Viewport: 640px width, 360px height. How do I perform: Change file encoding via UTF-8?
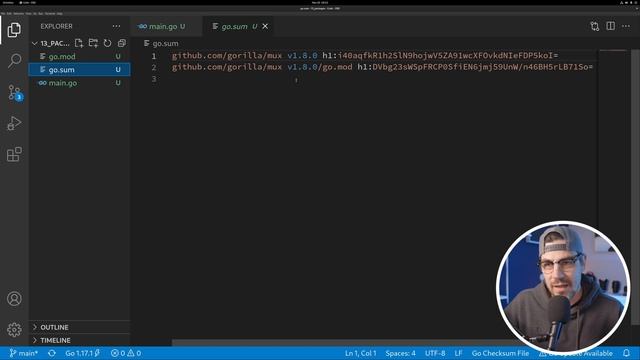click(435, 353)
